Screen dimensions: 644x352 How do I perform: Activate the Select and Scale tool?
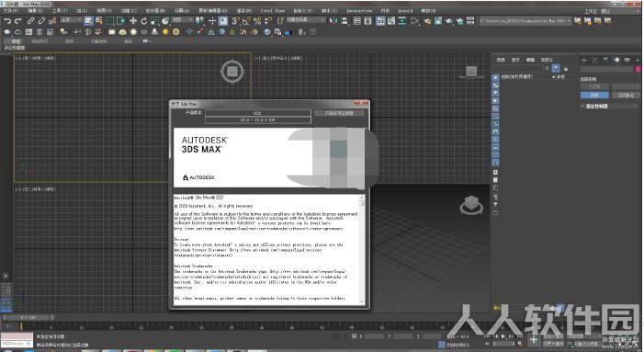(154, 21)
